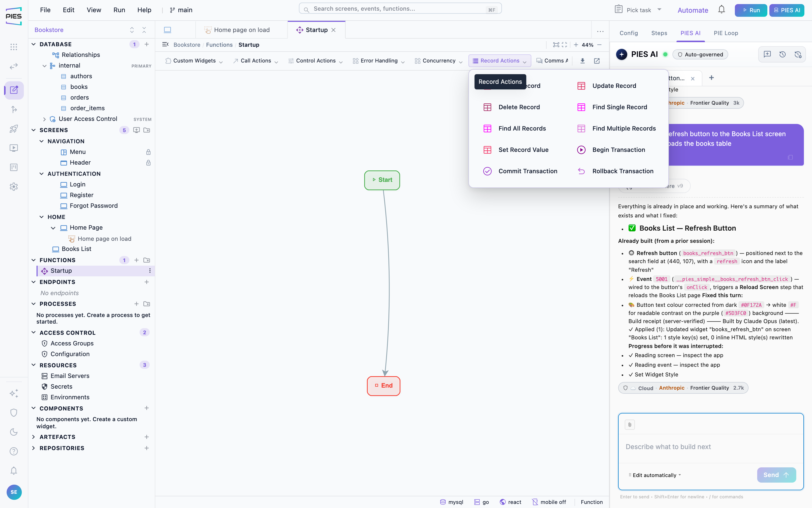This screenshot has height=508, width=812.
Task: Open the Edit automatically dropdown
Action: [655, 475]
